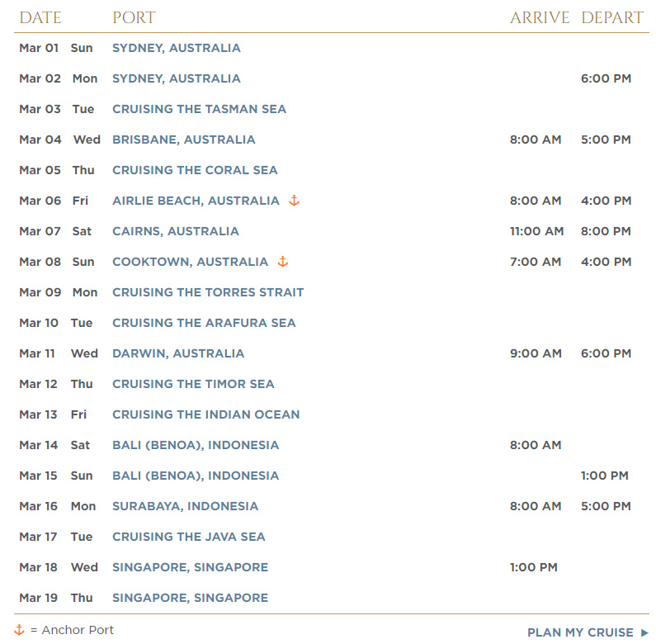Click the anchor icon next to Cooktown

point(283,262)
